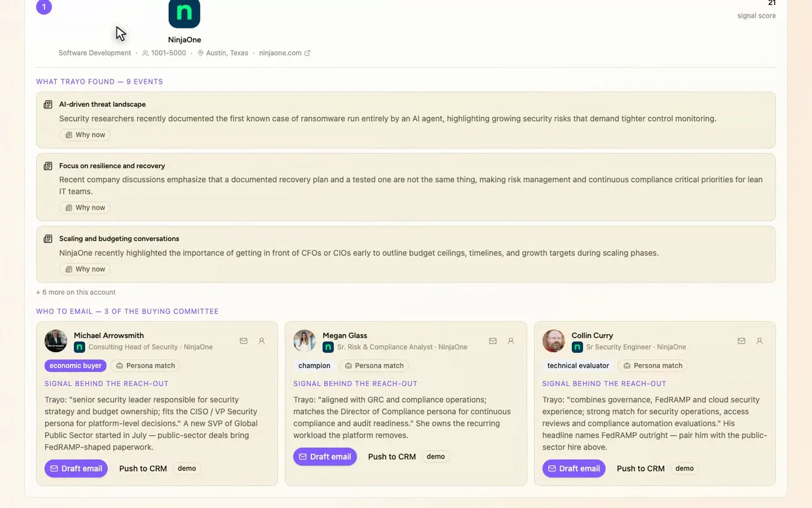
Task: Click the NinjaOne company icon under Collin Curry
Action: click(x=577, y=347)
